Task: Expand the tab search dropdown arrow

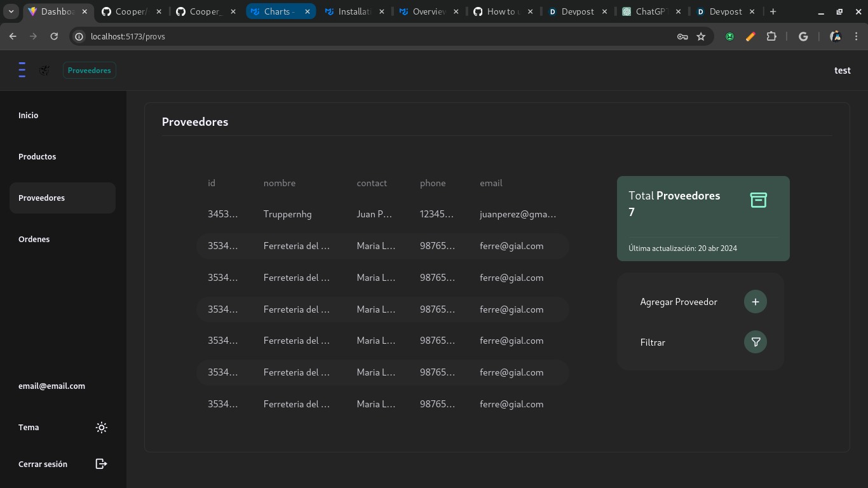Action: tap(11, 11)
